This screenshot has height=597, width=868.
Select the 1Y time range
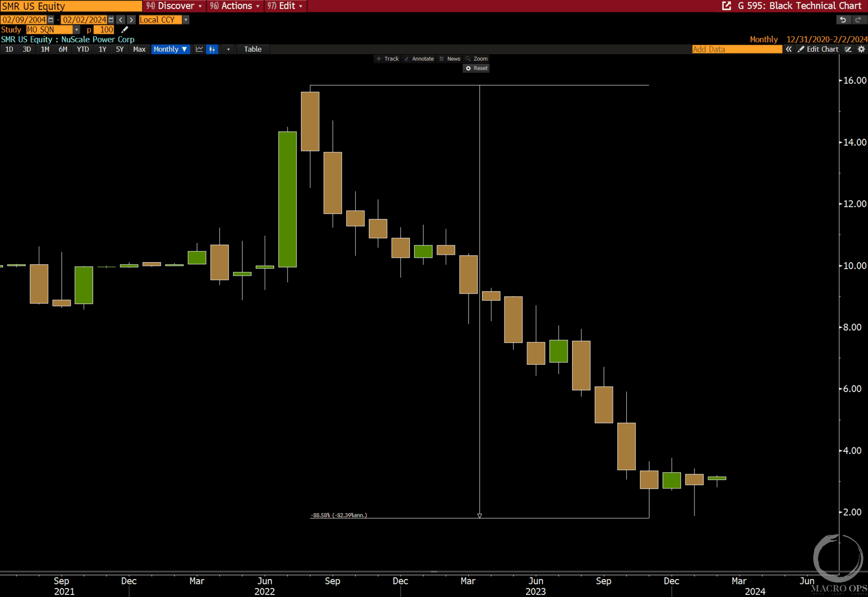[102, 49]
